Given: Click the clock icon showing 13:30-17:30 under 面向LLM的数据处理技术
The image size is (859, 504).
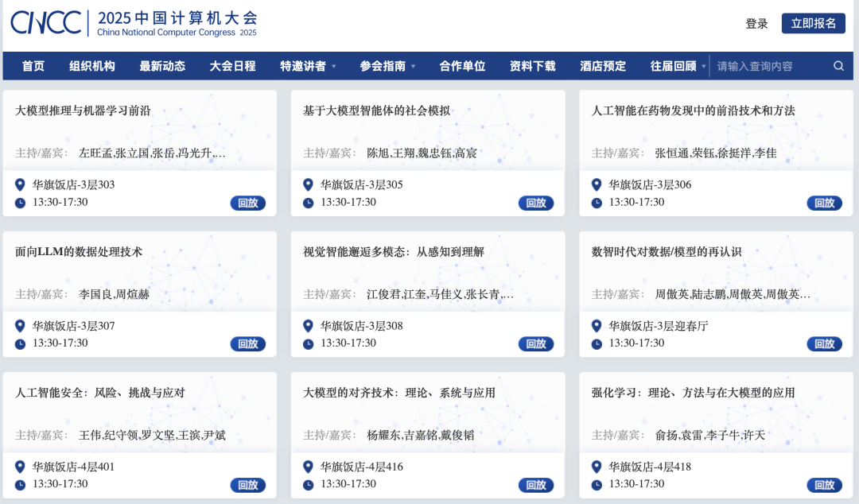Looking at the screenshot, I should (x=20, y=343).
